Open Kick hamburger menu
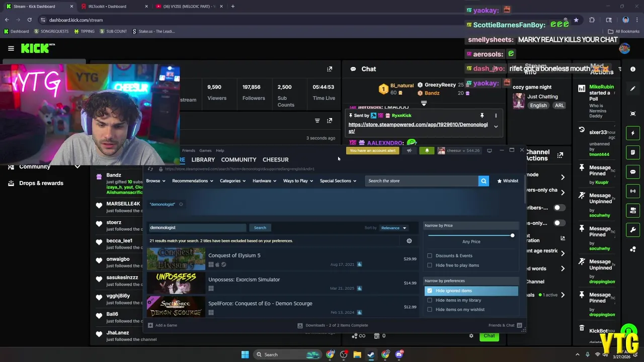The image size is (644, 362). click(11, 48)
